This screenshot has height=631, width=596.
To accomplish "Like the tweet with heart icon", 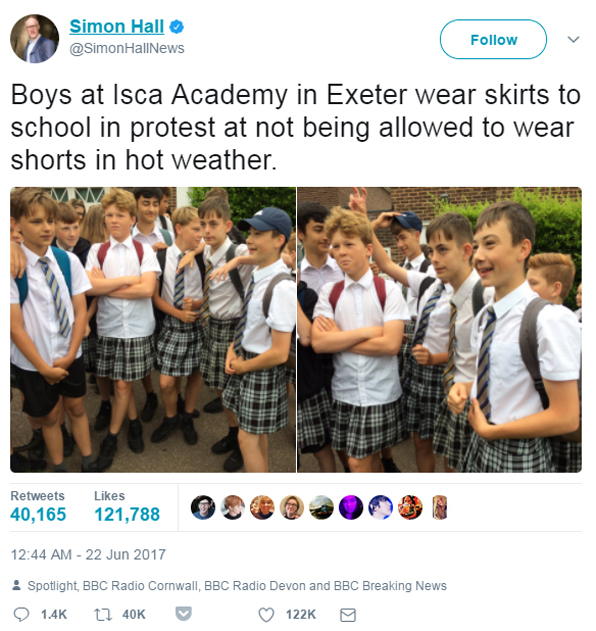I will (x=266, y=615).
